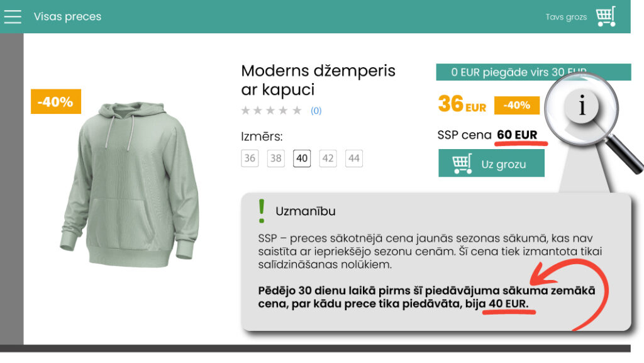Click the orange -40% badge on image

(55, 101)
